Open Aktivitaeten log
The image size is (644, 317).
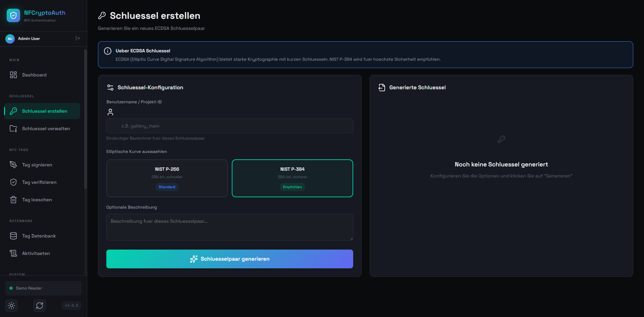click(36, 253)
